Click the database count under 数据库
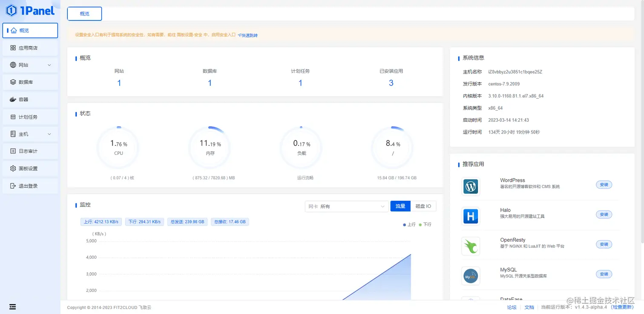644x314 pixels. (210, 83)
